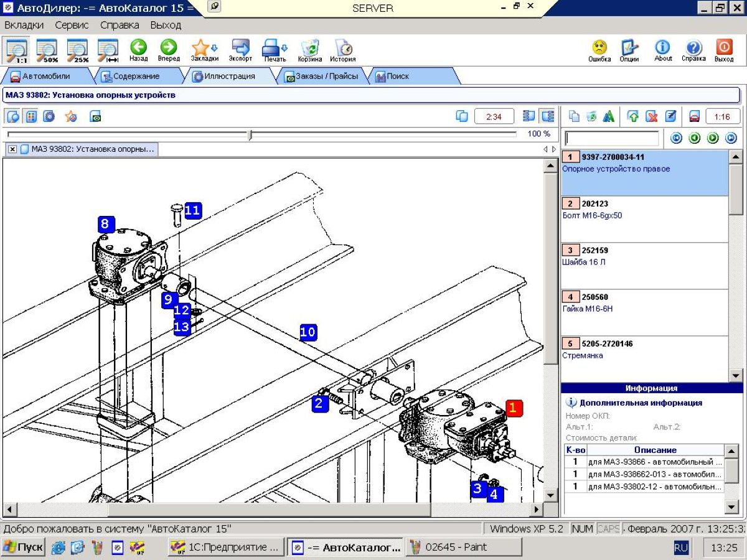
Task: Open the About dialog
Action: pos(663,50)
